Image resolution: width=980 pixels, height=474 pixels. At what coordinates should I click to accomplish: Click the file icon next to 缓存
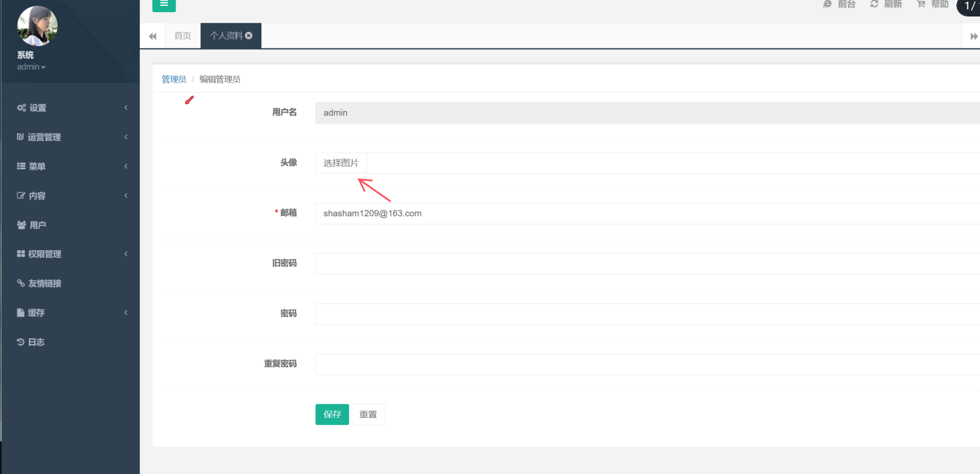click(x=20, y=312)
